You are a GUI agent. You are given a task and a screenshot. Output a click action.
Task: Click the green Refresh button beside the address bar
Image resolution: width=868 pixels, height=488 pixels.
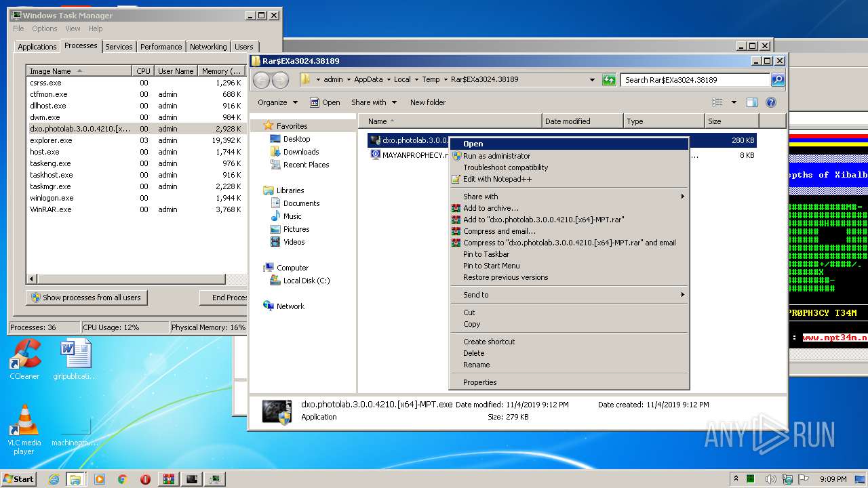[x=609, y=80]
